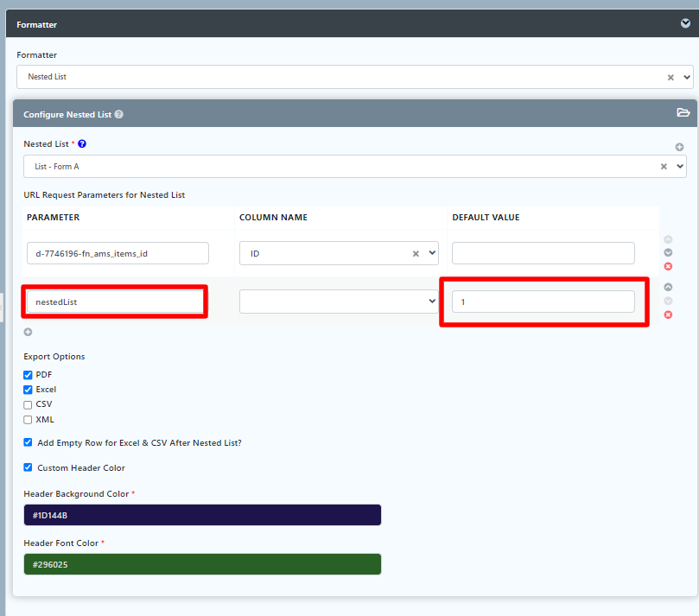
Task: Move the ID row down
Action: coord(668,252)
